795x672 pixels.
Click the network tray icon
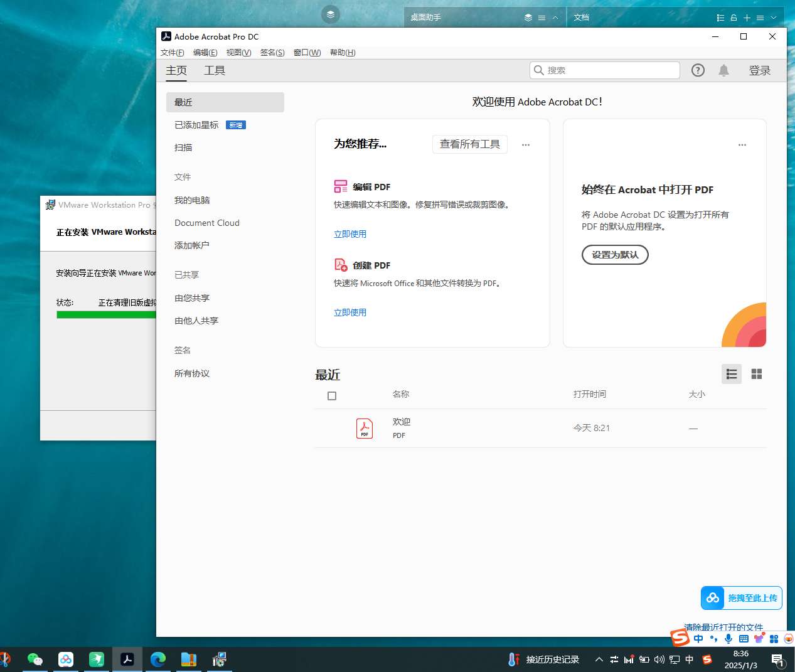[675, 659]
